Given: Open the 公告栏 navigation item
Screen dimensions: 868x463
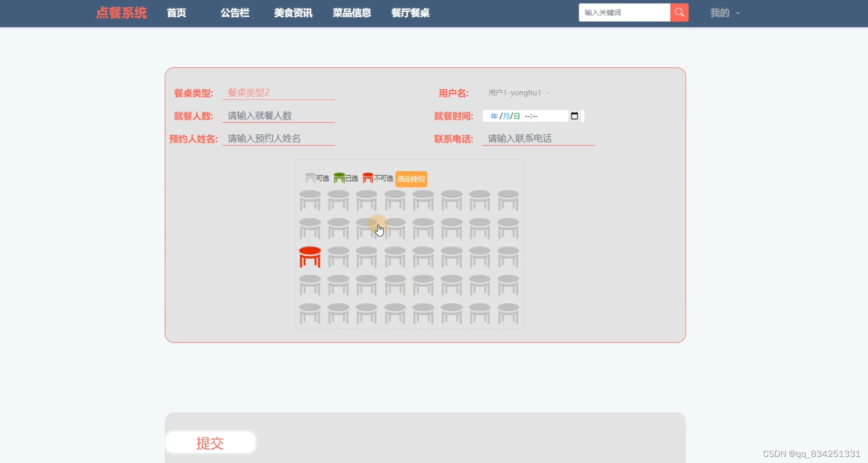Looking at the screenshot, I should point(235,13).
